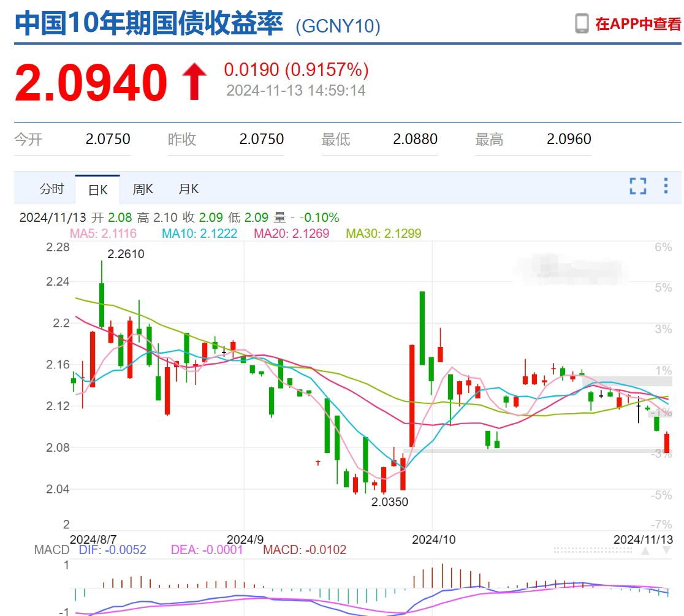Click the 2.0350 low point label
Screen dimensions: 684x616
point(389,502)
